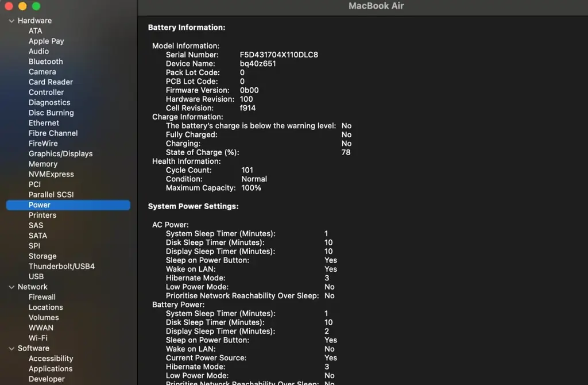Click the Health Information label
The height and width of the screenshot is (385, 588).
[186, 161]
